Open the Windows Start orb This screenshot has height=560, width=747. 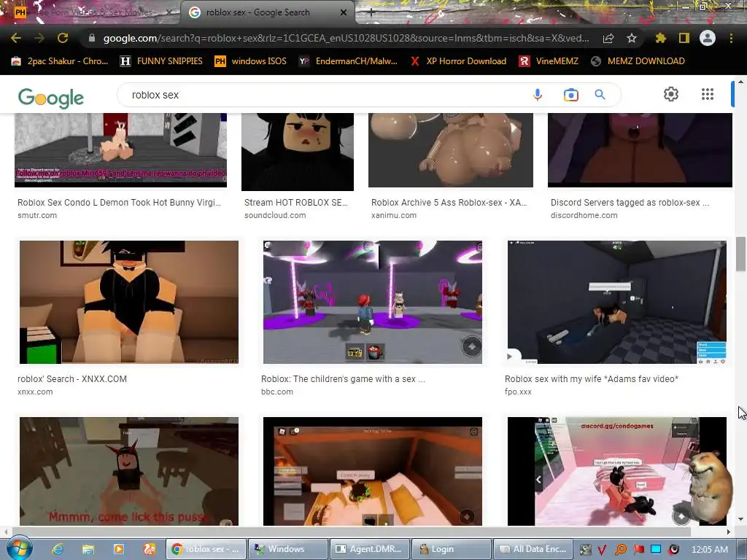pos(19,548)
